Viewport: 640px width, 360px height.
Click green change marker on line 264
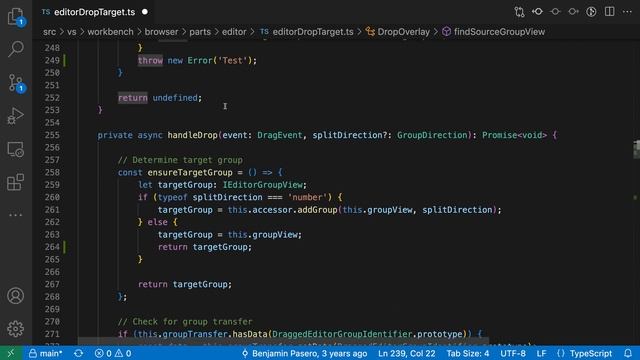pos(64,247)
